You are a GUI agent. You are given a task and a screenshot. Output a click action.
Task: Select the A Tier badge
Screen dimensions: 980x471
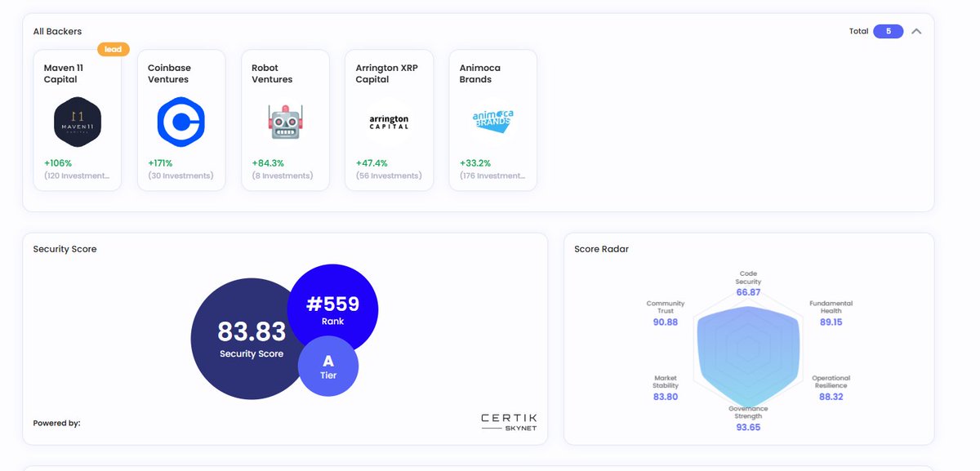click(328, 366)
